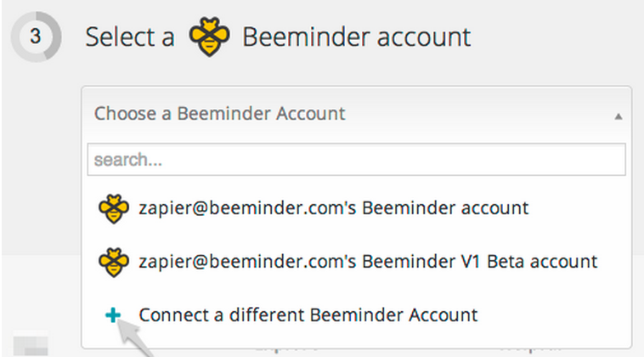This screenshot has width=644, height=357.
Task: Click the number 3 inside the step indicator
Action: click(36, 37)
